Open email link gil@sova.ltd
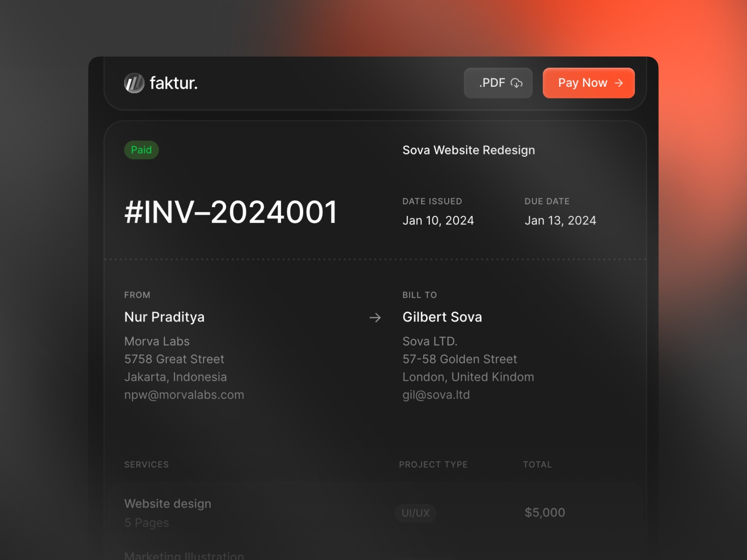 pos(436,394)
